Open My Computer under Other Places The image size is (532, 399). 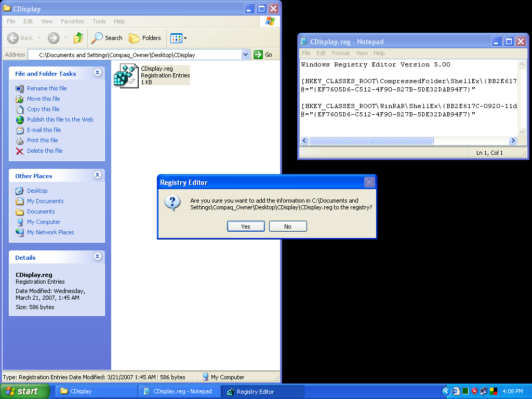(44, 222)
